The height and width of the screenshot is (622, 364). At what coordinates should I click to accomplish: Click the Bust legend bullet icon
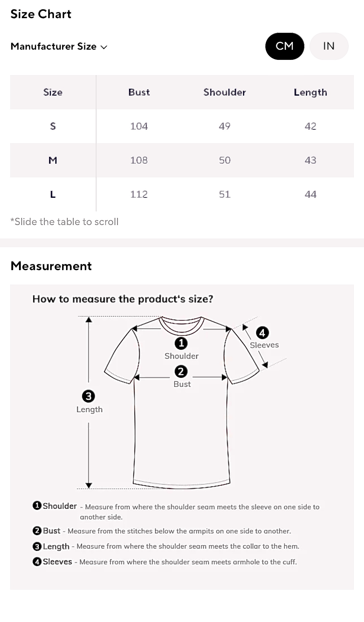[37, 530]
